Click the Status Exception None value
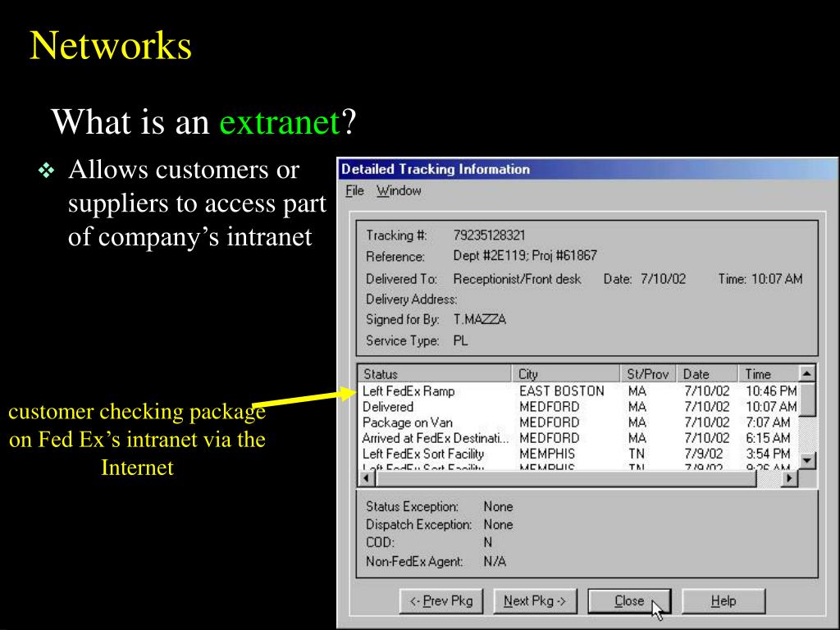The width and height of the screenshot is (840, 630). pos(498,506)
